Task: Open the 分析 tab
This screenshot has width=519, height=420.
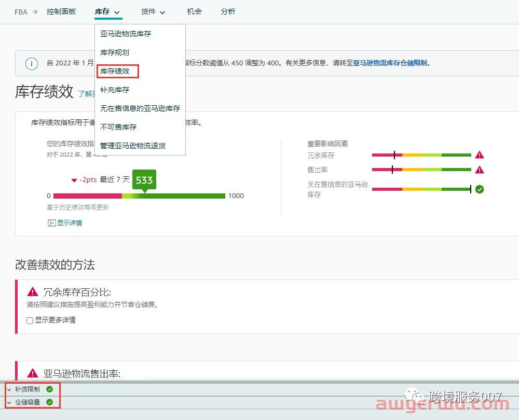Action: coord(228,11)
